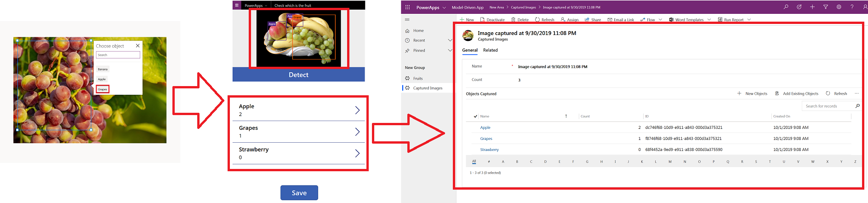Expand the Word Templates dropdown
Screen dimensions: 868x203
click(709, 20)
